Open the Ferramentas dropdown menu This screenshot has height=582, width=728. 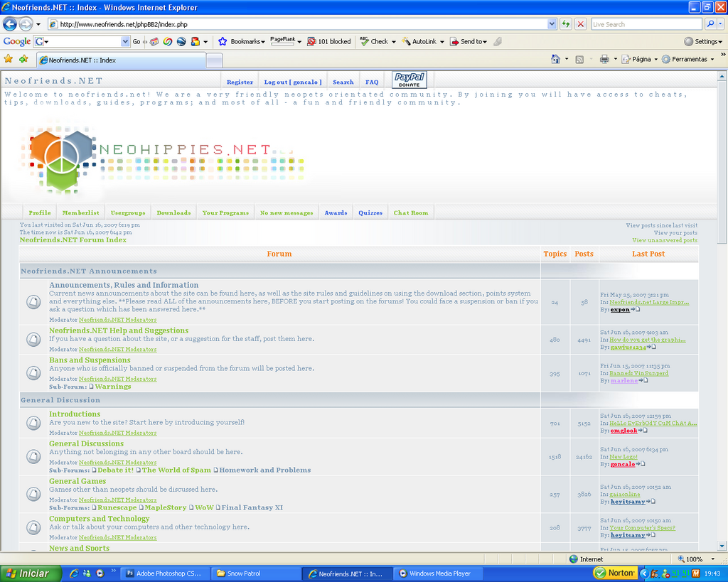click(x=687, y=59)
